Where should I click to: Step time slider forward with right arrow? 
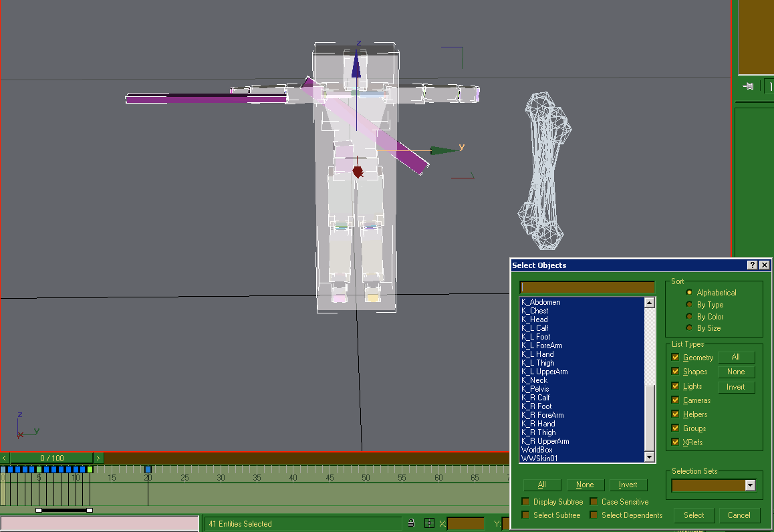pyautogui.click(x=98, y=458)
